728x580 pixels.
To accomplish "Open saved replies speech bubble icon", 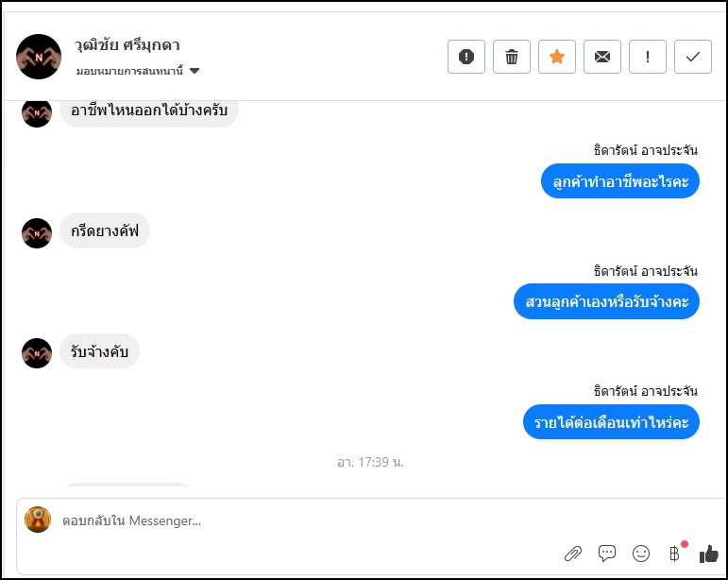I will [x=607, y=554].
